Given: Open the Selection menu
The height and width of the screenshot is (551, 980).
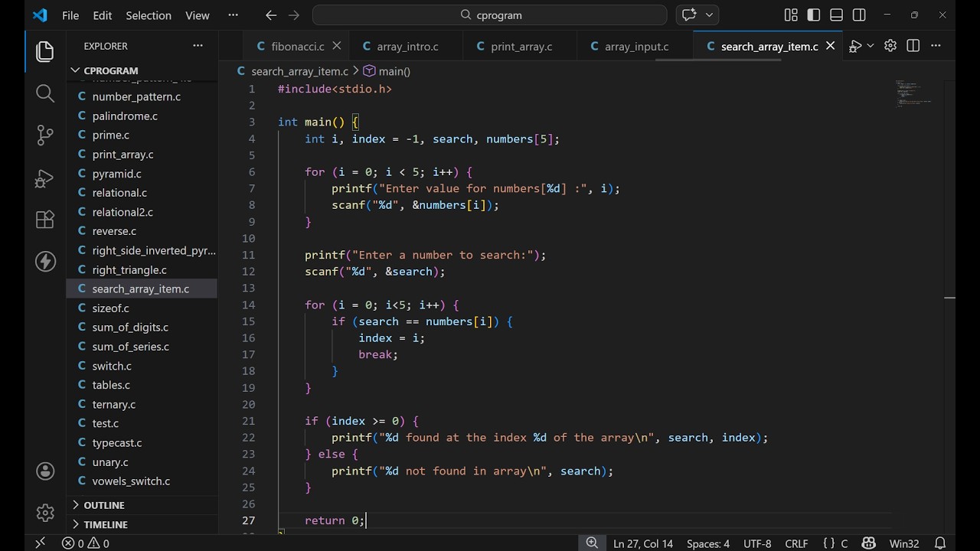Looking at the screenshot, I should click(x=150, y=15).
